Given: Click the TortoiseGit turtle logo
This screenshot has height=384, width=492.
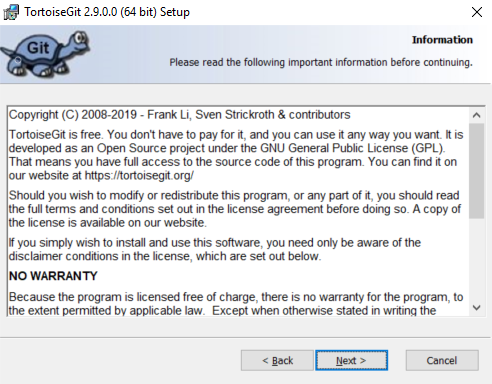Looking at the screenshot, I should pyautogui.click(x=45, y=54).
